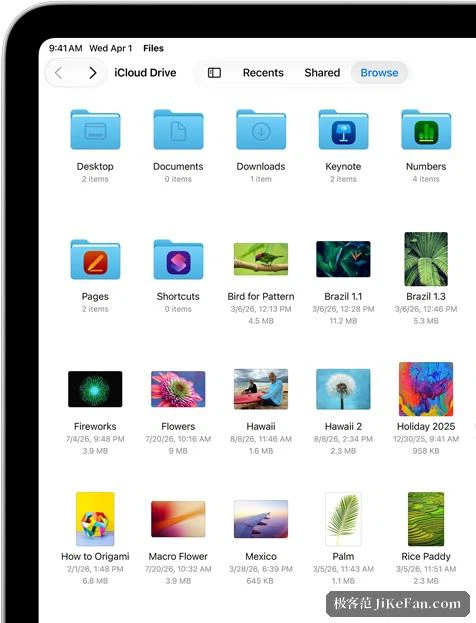The height and width of the screenshot is (623, 476).
Task: Click the Shortcuts folder name label
Action: 178,296
